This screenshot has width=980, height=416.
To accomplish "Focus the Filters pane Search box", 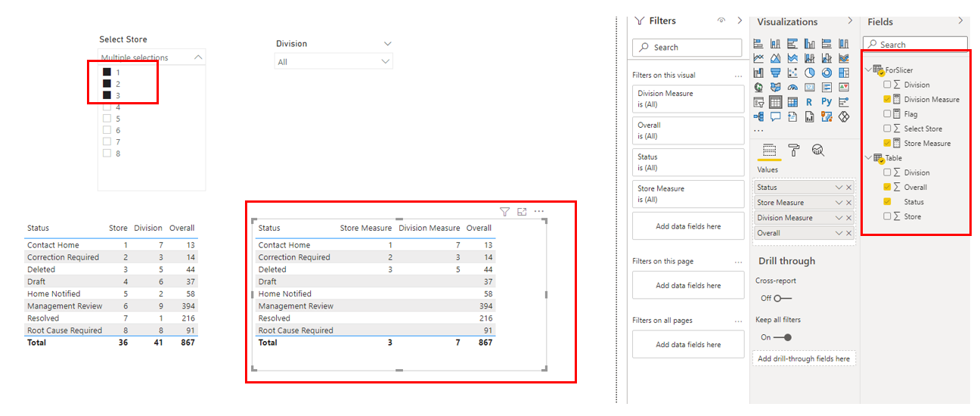I will point(687,47).
